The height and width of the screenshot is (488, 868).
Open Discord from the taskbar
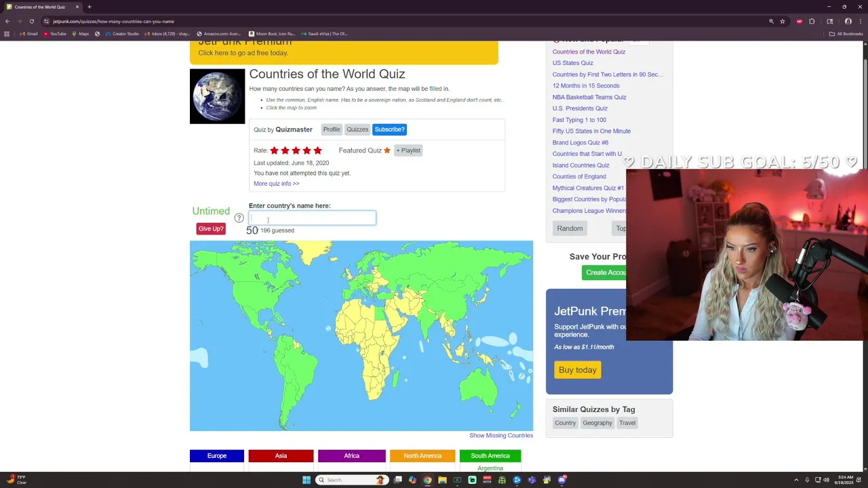click(562, 480)
